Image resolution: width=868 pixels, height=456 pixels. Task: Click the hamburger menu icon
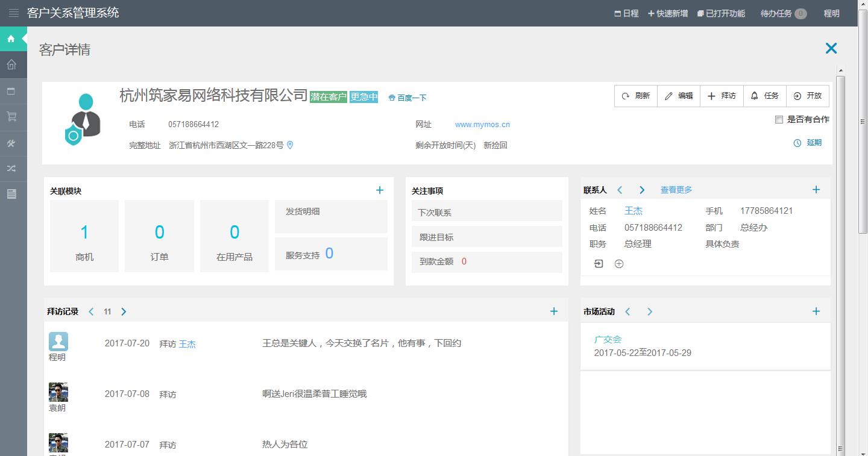coord(13,13)
